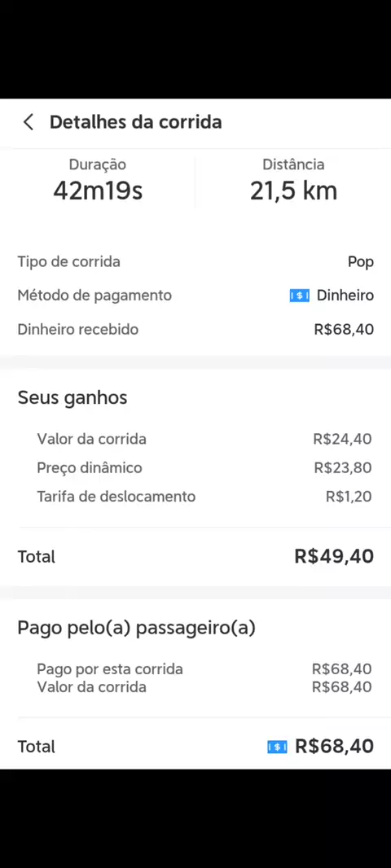Click the Pago por esta corrida row
This screenshot has height=868, width=391.
point(204,669)
